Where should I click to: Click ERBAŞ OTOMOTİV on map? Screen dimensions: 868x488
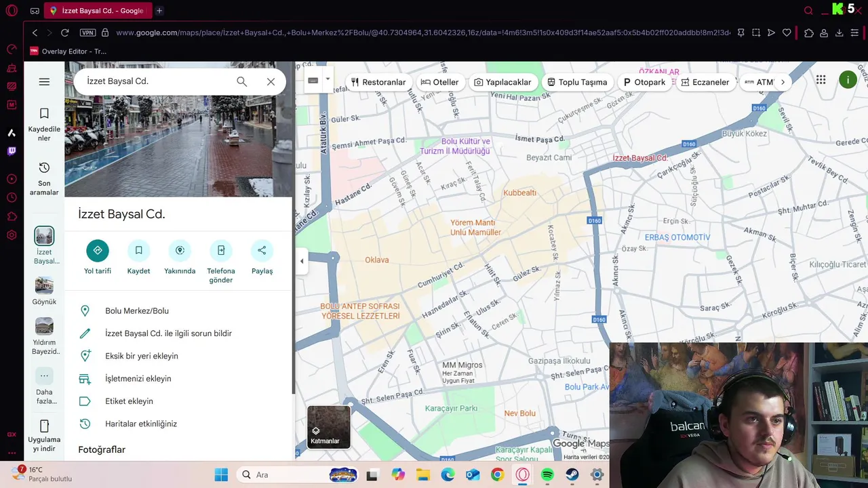point(677,238)
